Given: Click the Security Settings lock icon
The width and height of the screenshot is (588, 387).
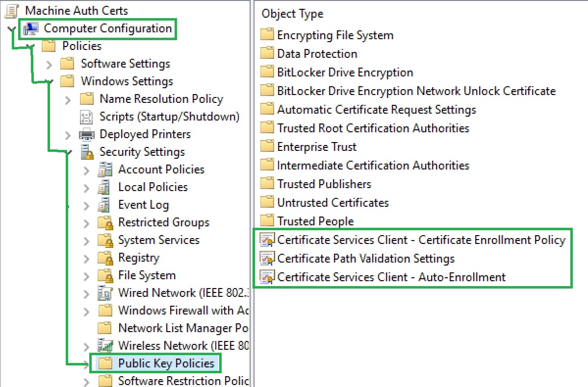Looking at the screenshot, I should pyautogui.click(x=87, y=152).
